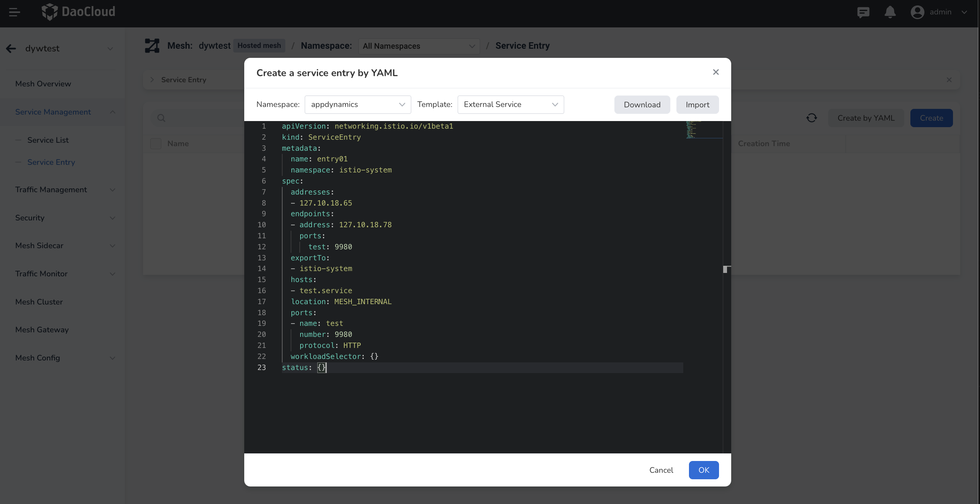The height and width of the screenshot is (504, 980).
Task: Confirm with the OK button
Action: click(703, 470)
